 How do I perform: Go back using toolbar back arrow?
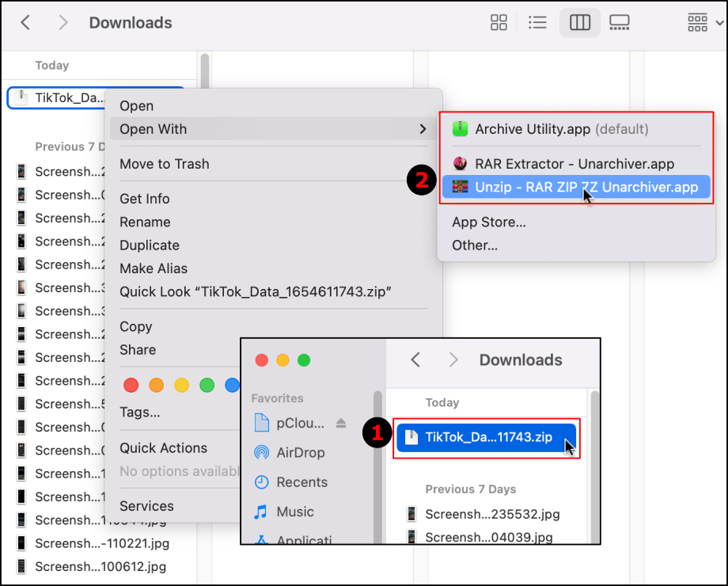click(25, 23)
